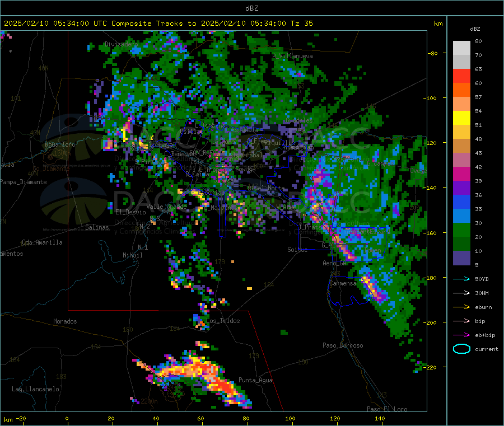Viewport: 504px width, 426px height.
Task: Click the 'Nihuil' map label
Action: (x=132, y=255)
